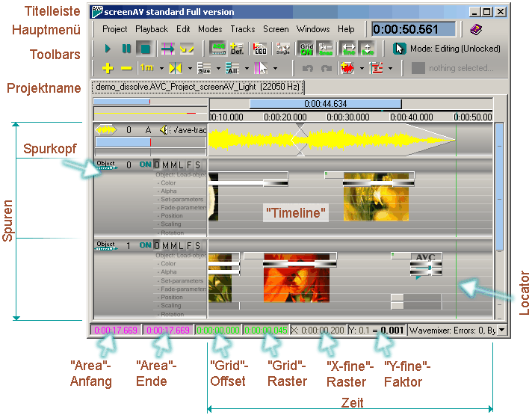Viewport: 532px width, 418px height.
Task: Click the yellow minus zoom-out icon
Action: tap(126, 68)
